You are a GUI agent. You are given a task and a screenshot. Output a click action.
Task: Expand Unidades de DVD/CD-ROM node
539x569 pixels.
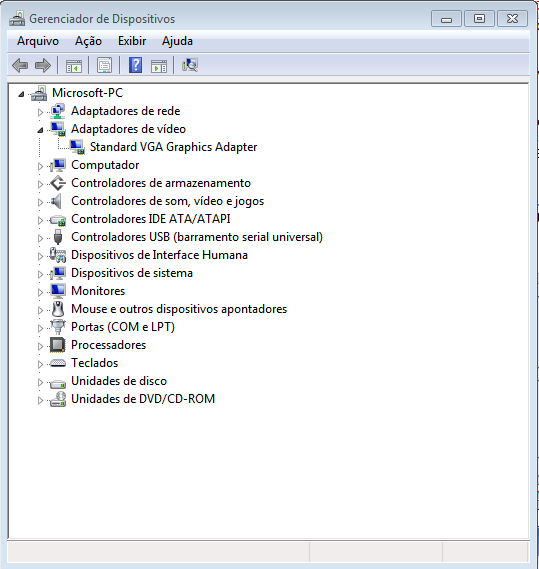[x=40, y=400]
